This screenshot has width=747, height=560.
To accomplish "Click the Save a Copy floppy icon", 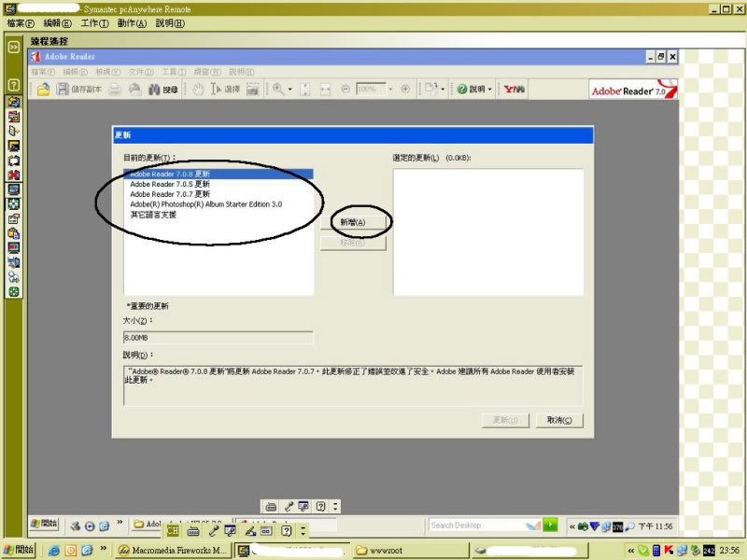I will click(63, 89).
